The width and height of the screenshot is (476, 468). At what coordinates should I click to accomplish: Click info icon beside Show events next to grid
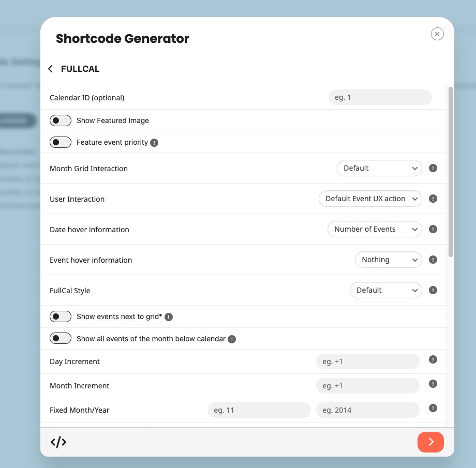pyautogui.click(x=169, y=317)
